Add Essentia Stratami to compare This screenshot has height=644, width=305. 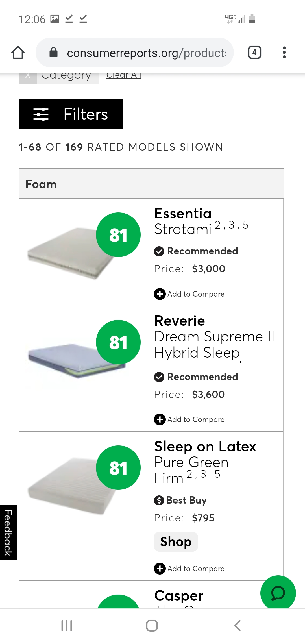[189, 294]
